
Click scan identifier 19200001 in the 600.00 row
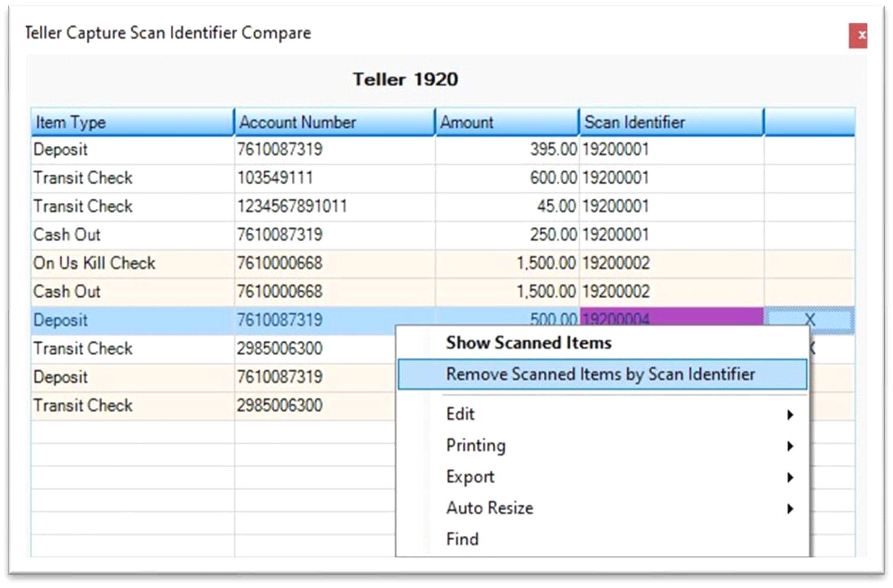coord(671,178)
